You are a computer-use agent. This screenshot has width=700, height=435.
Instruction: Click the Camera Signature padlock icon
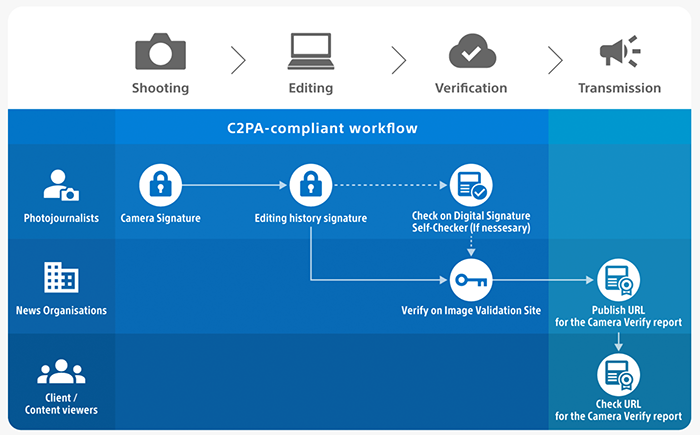(159, 185)
